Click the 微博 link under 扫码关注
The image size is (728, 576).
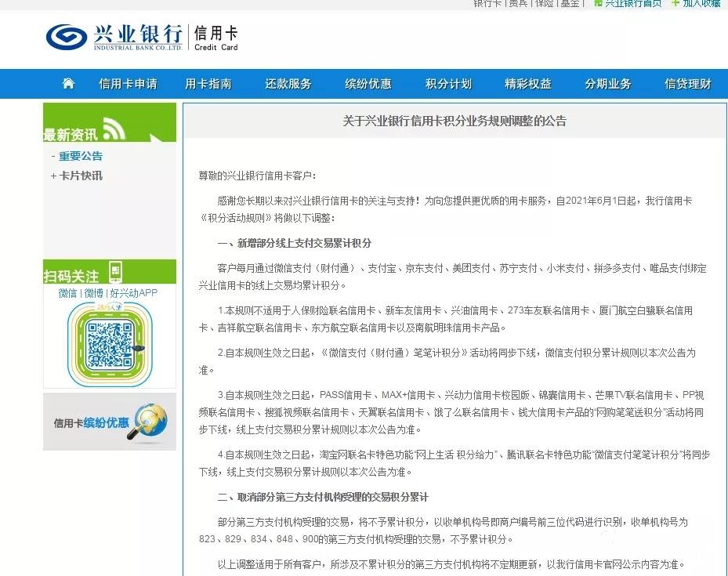pos(93,293)
